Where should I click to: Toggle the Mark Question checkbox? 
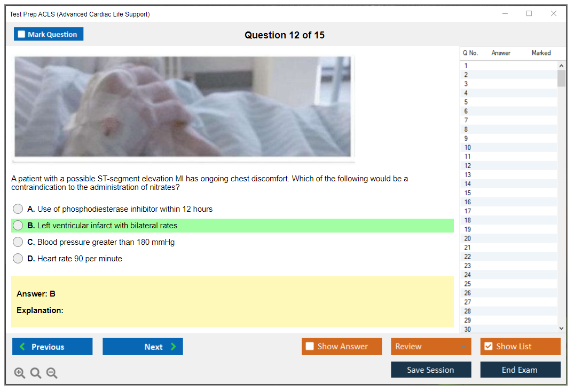point(22,35)
